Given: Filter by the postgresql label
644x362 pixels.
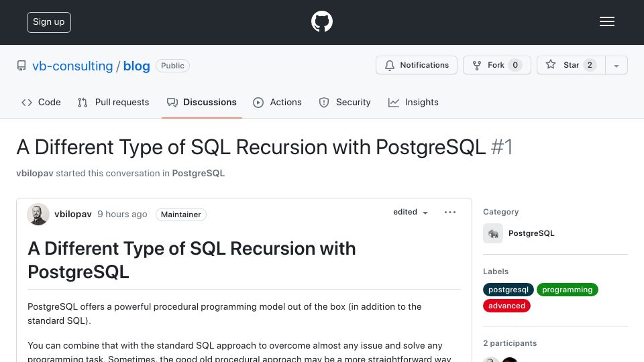Looking at the screenshot, I should point(508,290).
